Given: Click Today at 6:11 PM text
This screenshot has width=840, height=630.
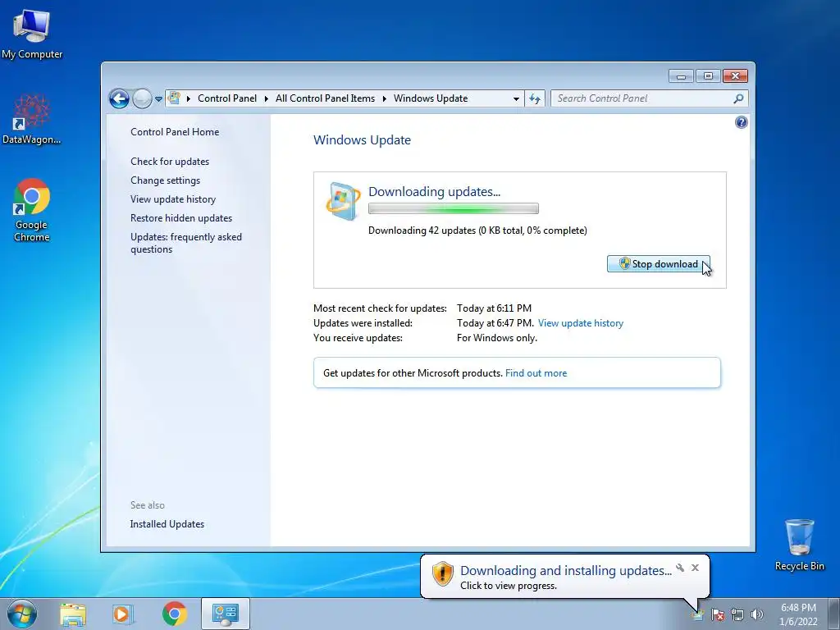Looking at the screenshot, I should pyautogui.click(x=494, y=308).
